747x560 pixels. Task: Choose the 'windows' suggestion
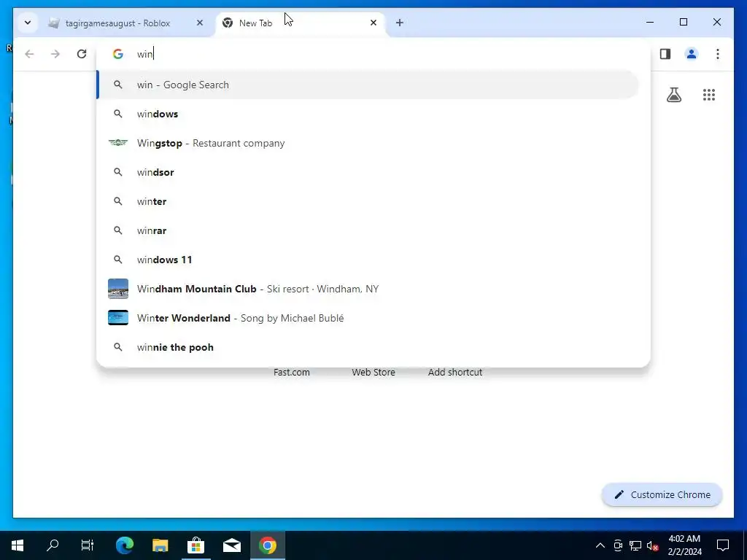click(368, 114)
